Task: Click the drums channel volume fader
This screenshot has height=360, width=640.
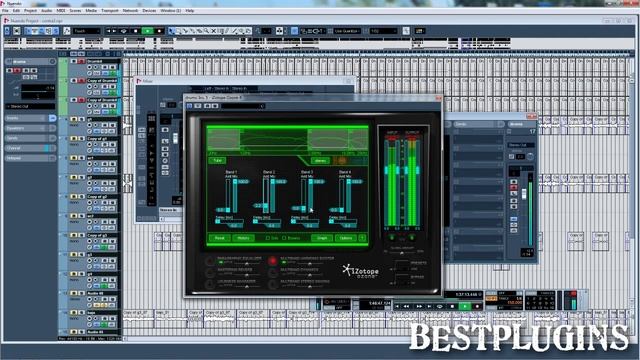Action: (524, 193)
